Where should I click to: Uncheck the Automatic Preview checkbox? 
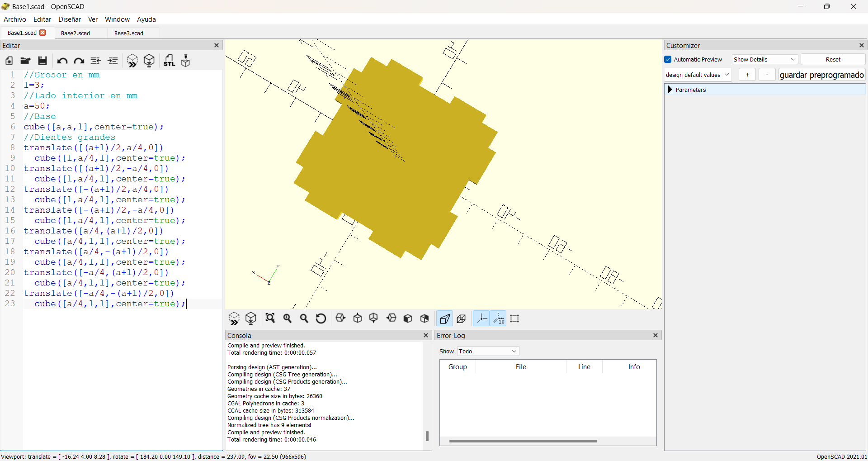pos(668,59)
